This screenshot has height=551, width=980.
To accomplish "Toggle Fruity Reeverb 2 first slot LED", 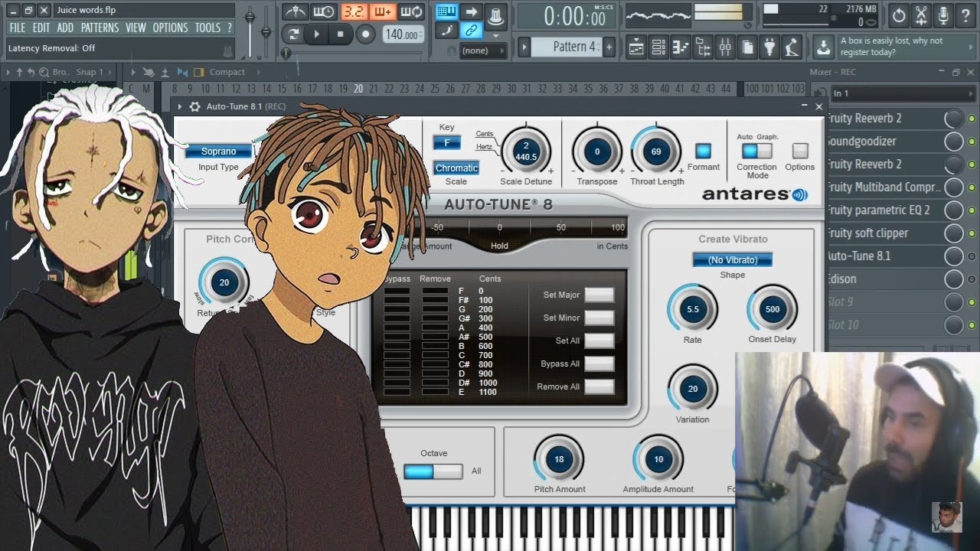I will 972,119.
